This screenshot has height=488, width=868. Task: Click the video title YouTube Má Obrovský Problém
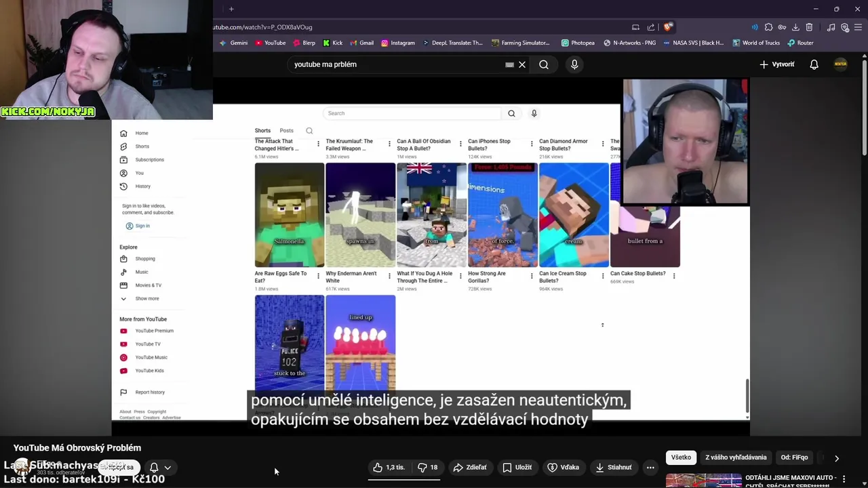click(77, 447)
